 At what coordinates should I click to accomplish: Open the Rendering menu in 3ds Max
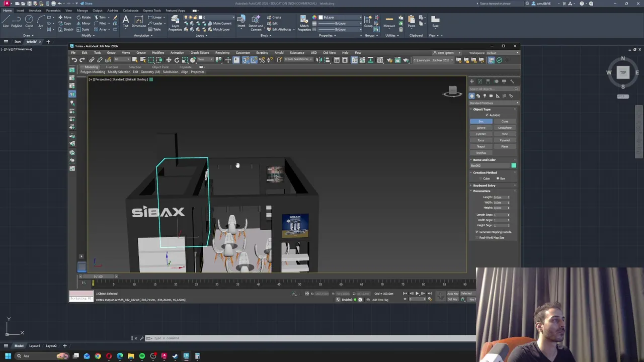pyautogui.click(x=222, y=53)
